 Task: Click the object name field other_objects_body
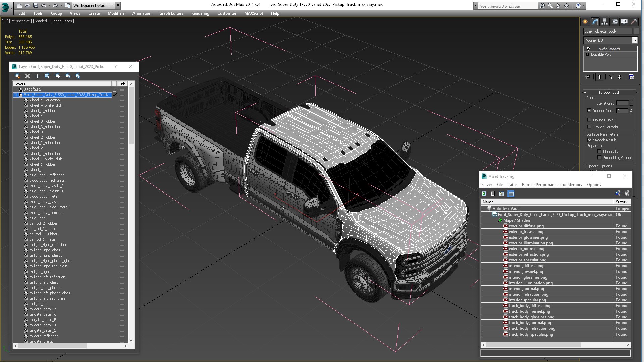(x=607, y=31)
